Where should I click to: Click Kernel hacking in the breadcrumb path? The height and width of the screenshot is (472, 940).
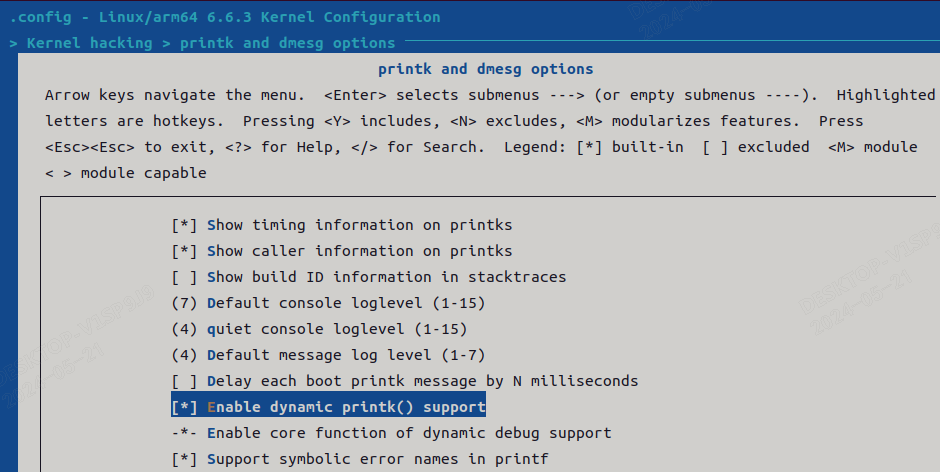point(89,43)
